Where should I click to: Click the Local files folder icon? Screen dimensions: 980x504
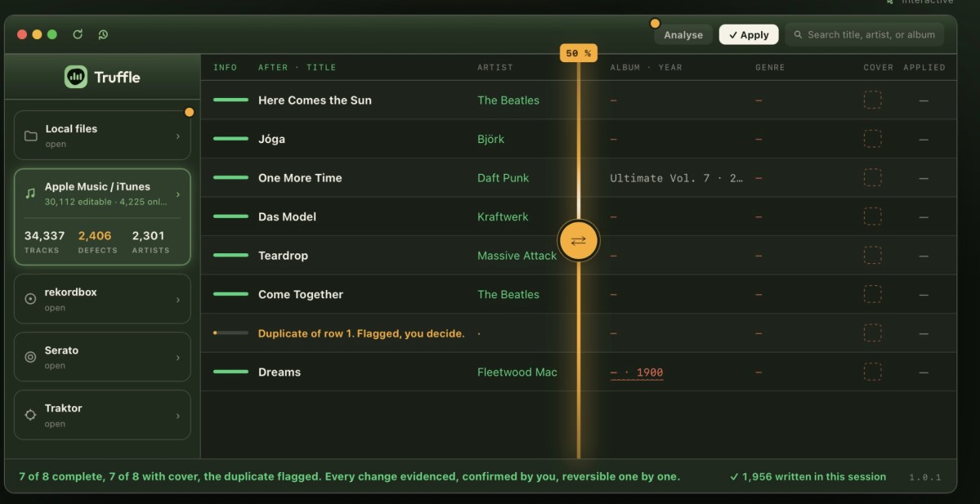pos(30,136)
